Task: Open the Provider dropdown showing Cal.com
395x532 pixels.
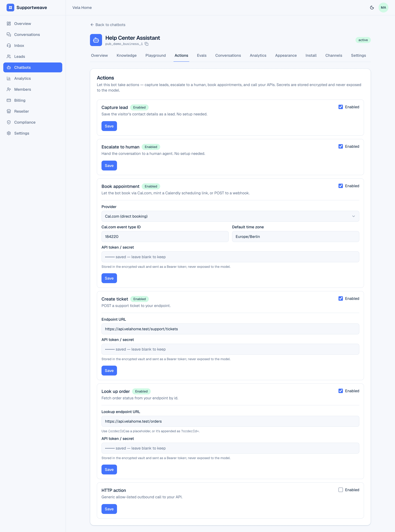Action: click(230, 216)
